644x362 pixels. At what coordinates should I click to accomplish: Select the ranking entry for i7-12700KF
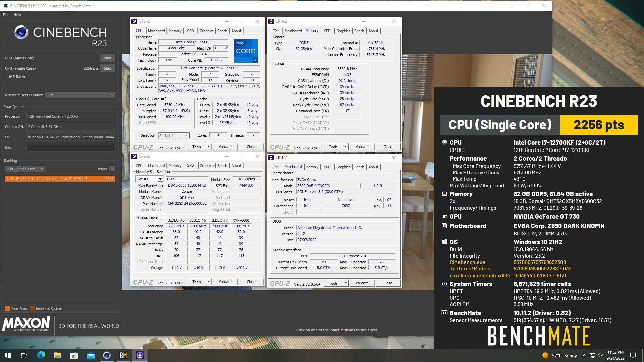[x=60, y=179]
